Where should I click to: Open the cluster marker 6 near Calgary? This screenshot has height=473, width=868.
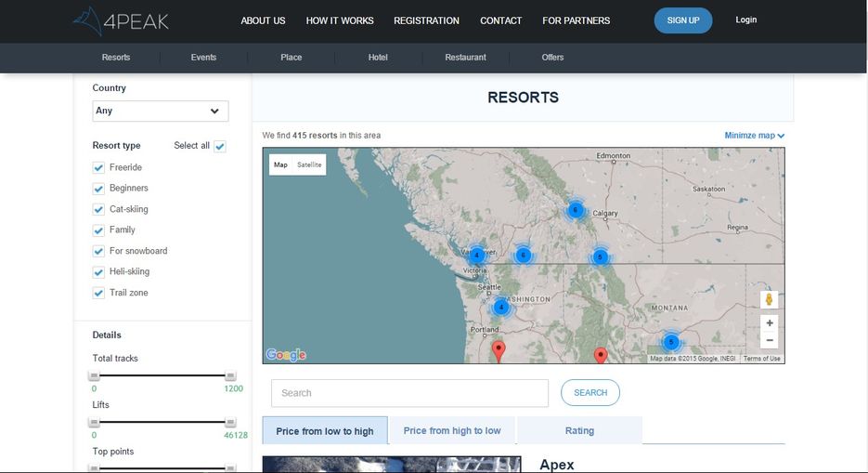point(576,210)
